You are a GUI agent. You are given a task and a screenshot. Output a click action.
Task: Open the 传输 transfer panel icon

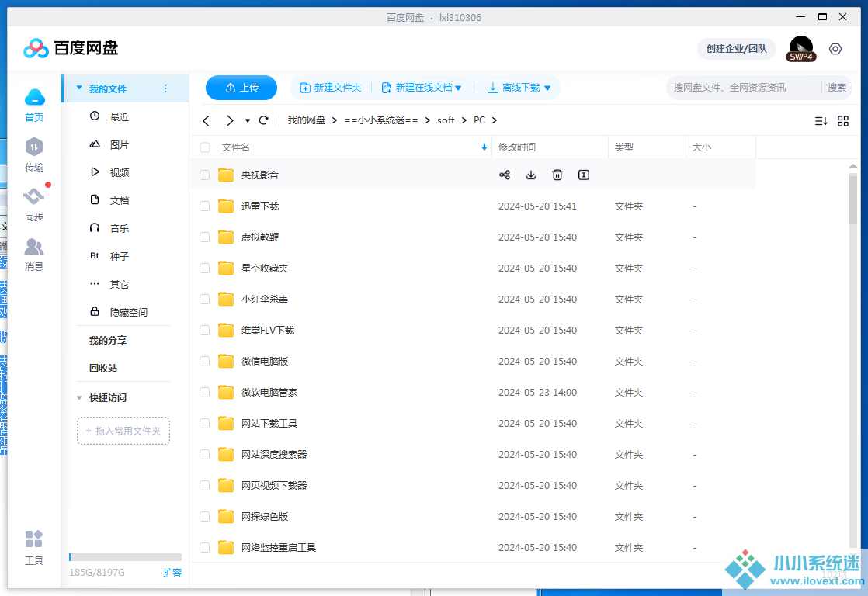pos(33,147)
